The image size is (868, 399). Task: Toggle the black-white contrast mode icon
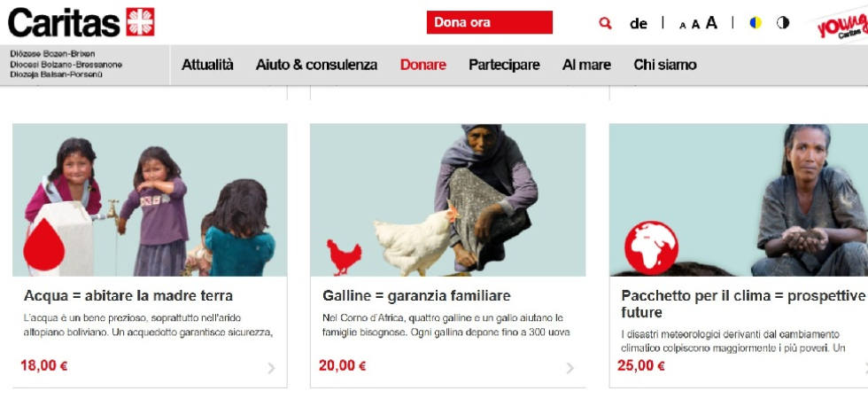pos(783,23)
